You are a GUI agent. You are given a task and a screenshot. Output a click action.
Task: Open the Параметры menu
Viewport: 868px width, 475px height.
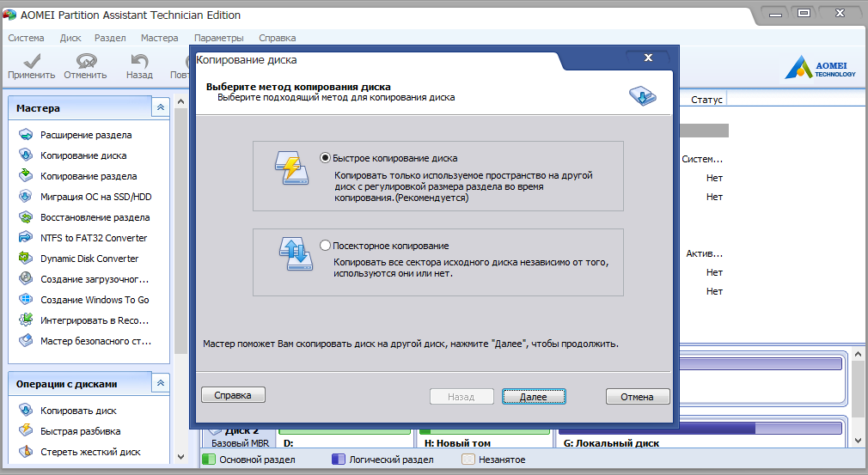click(x=218, y=38)
